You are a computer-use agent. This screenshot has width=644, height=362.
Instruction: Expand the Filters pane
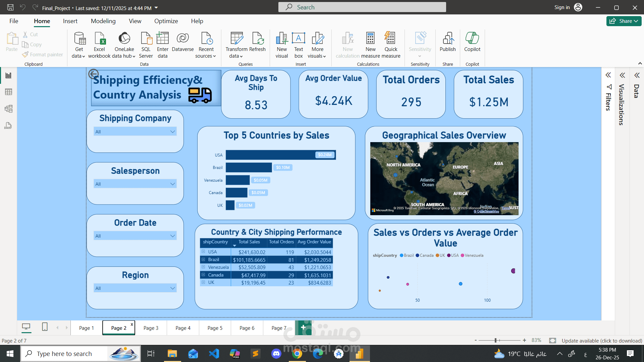[x=608, y=75]
